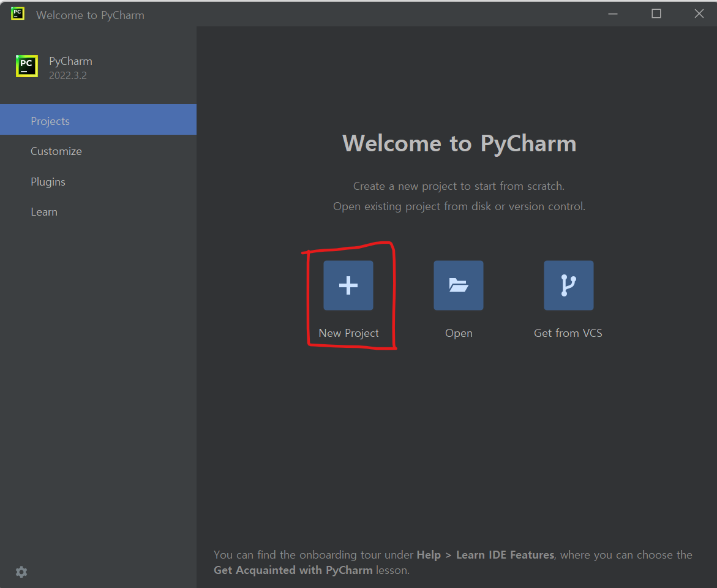Click the New Project plus icon

tap(348, 285)
